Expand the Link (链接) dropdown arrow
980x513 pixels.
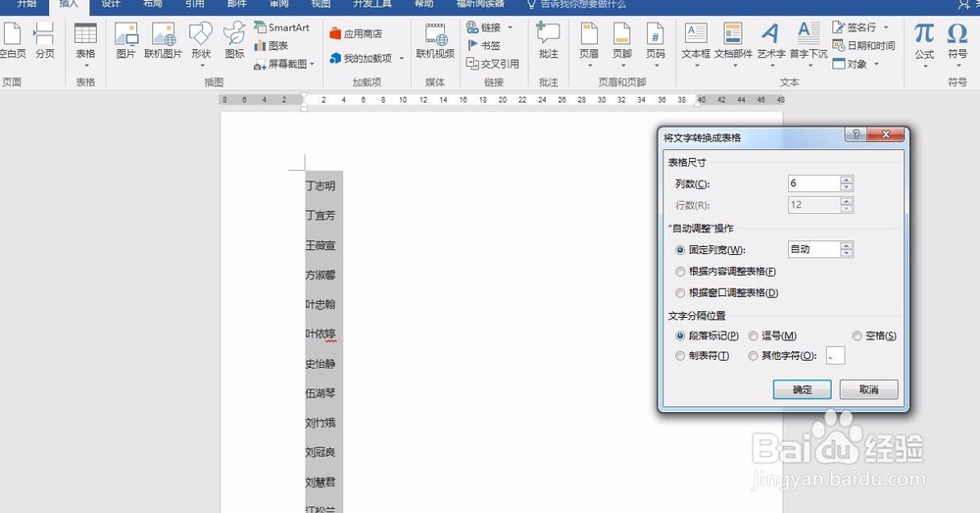pos(510,27)
